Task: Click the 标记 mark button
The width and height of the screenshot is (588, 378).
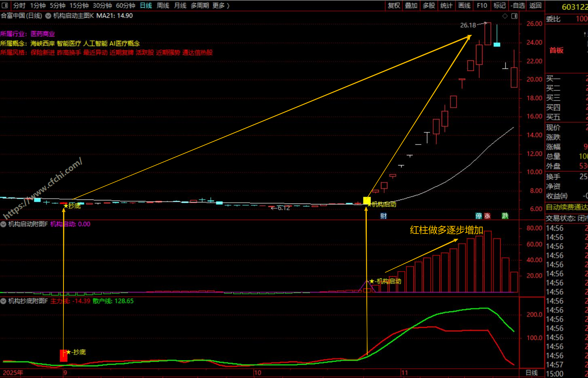Action: (499, 5)
